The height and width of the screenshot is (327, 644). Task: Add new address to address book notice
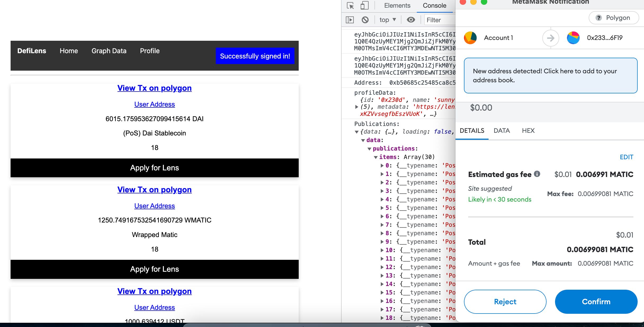click(551, 76)
